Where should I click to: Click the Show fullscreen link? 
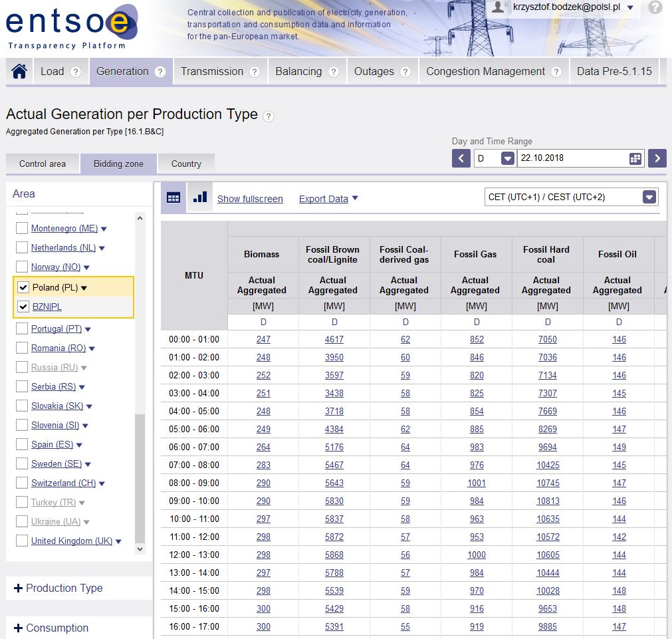tap(250, 199)
